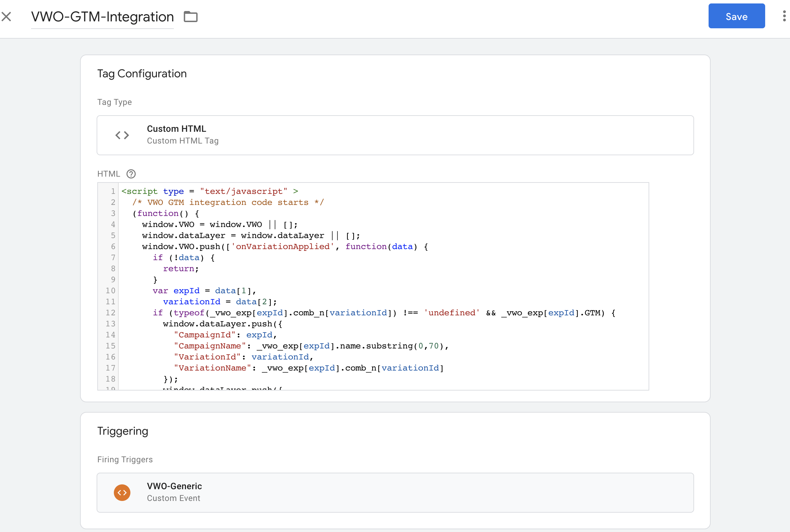Select the Custom HTML tag type card
790x532 pixels.
coord(395,135)
